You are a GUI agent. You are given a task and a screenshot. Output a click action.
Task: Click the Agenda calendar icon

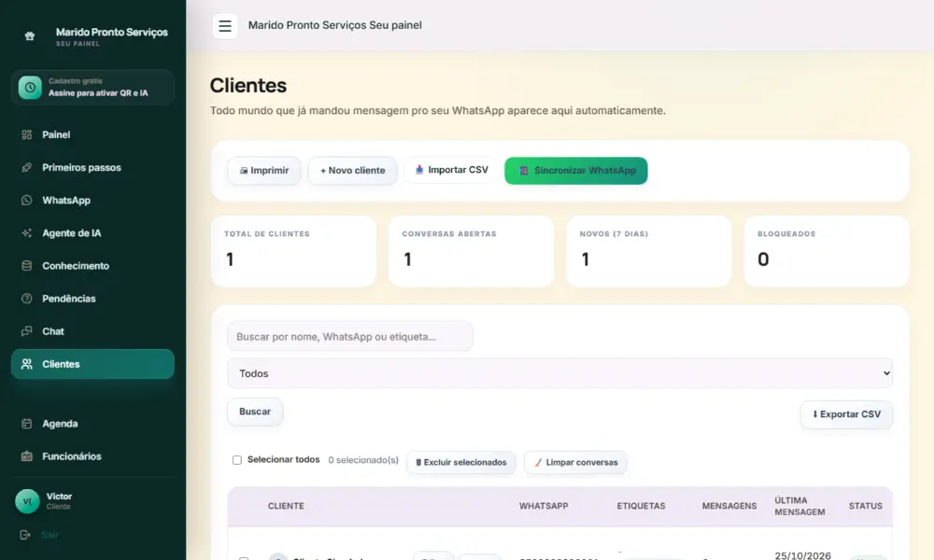click(27, 423)
